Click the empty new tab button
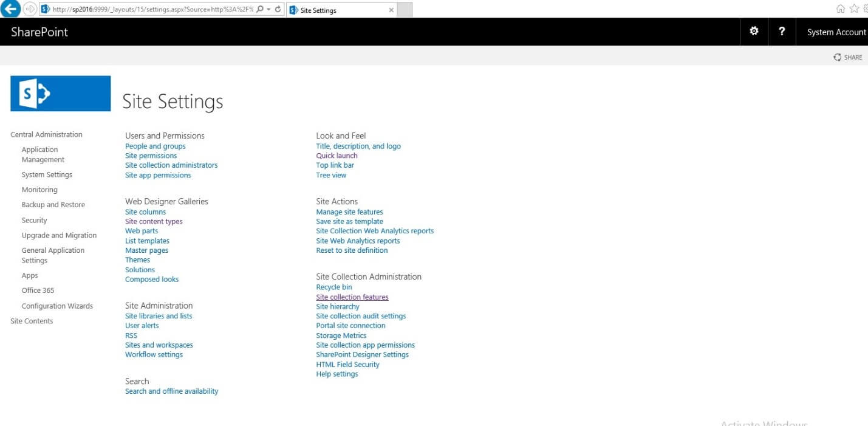Image resolution: width=868 pixels, height=426 pixels. click(405, 10)
